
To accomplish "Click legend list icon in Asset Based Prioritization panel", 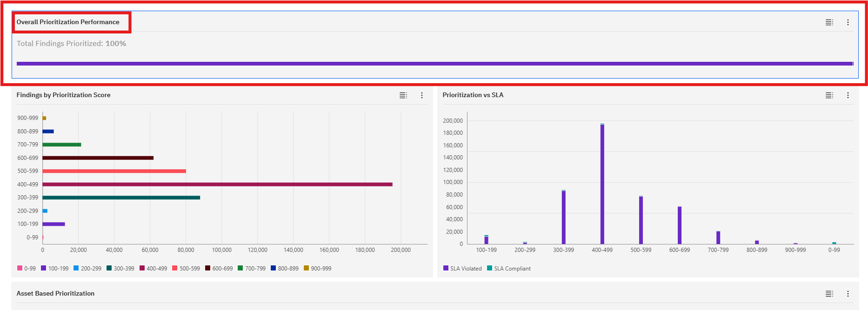I will coord(829,294).
